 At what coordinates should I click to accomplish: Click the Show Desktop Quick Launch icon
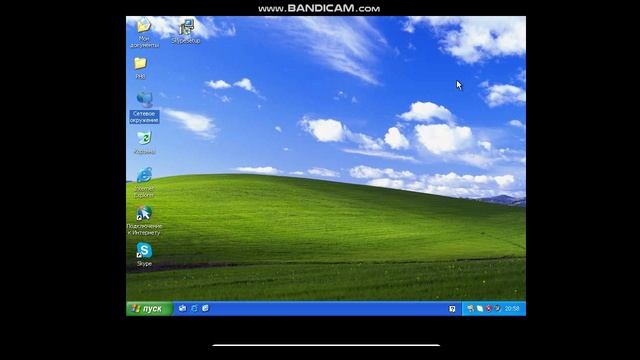click(x=182, y=309)
